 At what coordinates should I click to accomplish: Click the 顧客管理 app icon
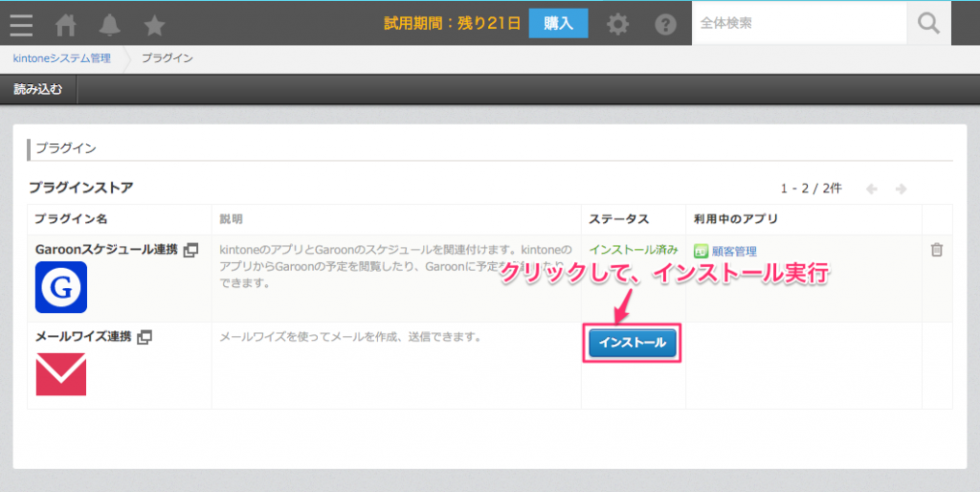tap(701, 252)
